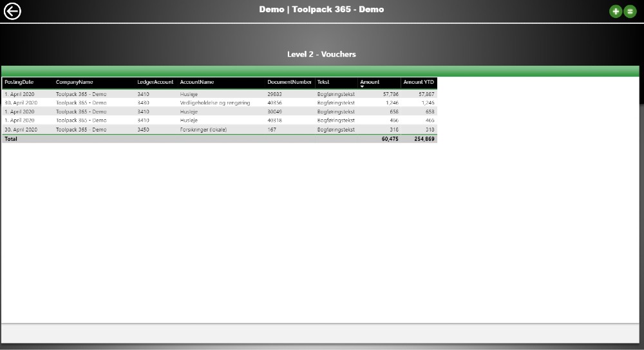Click the AccountName column header
This screenshot has height=350, width=644.
pos(197,82)
